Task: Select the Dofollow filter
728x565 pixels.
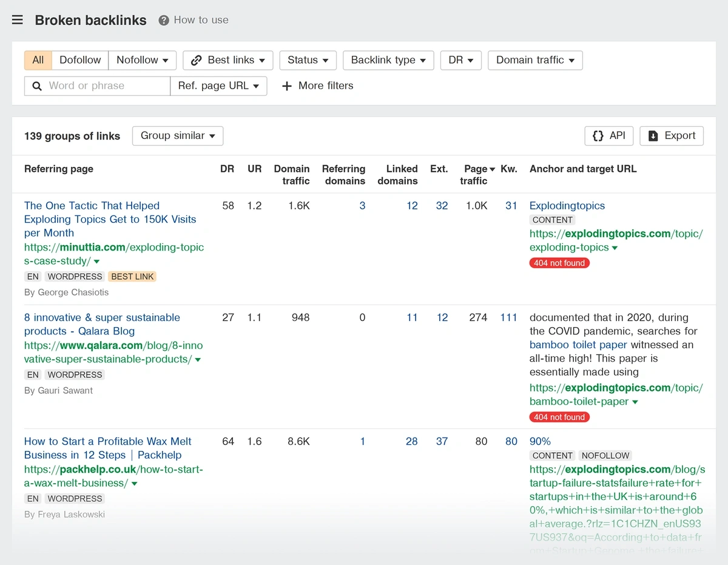Action: (x=80, y=60)
